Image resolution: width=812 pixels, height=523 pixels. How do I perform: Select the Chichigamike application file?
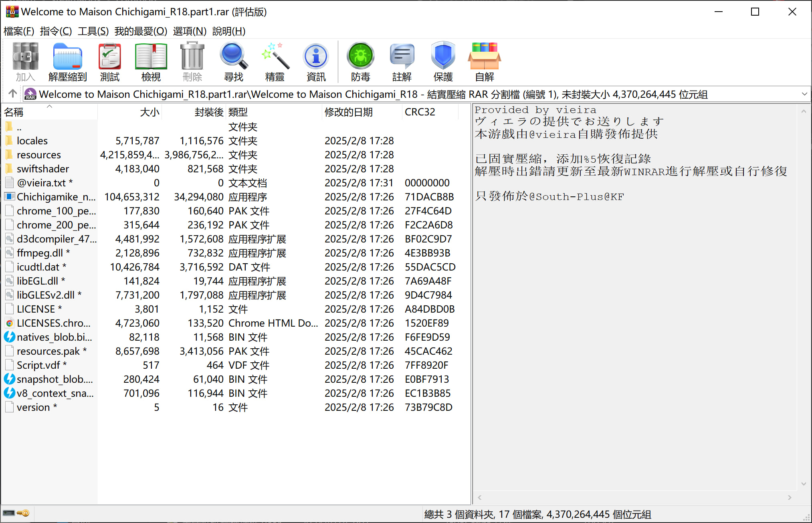(x=56, y=197)
